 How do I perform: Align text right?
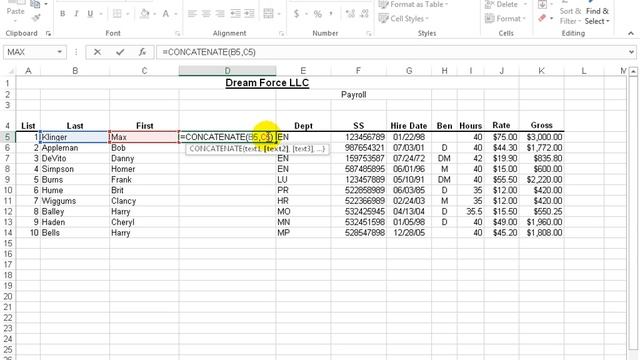click(220, 14)
